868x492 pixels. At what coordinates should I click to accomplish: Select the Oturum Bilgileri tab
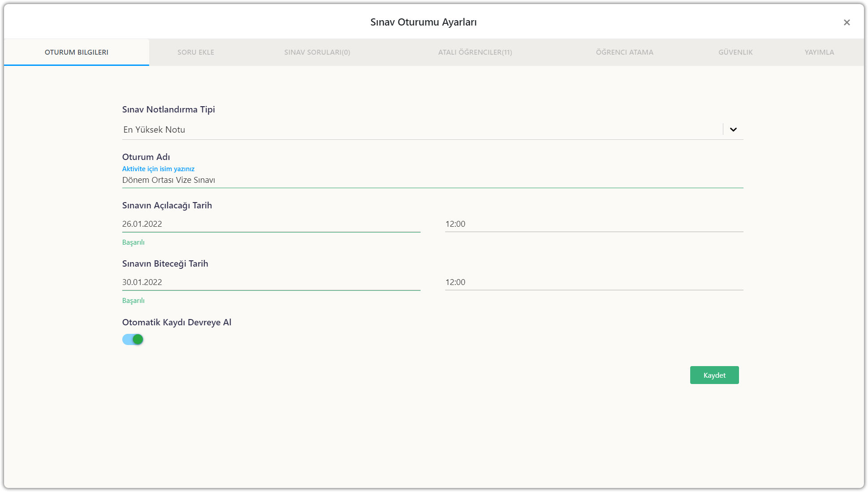77,52
